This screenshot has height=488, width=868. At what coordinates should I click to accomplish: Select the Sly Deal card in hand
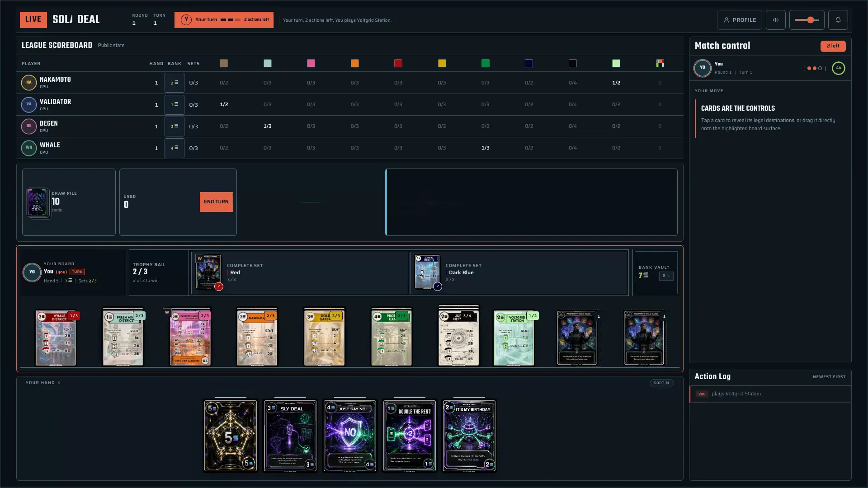tap(290, 436)
